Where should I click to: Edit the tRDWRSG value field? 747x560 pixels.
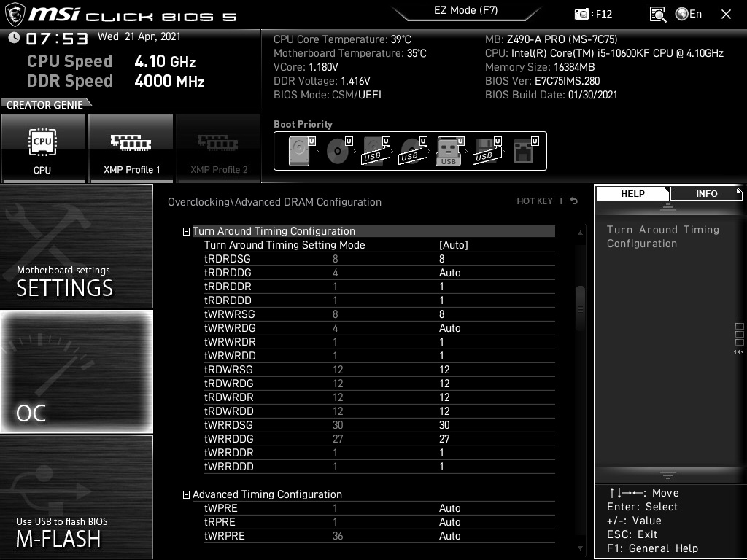[444, 370]
